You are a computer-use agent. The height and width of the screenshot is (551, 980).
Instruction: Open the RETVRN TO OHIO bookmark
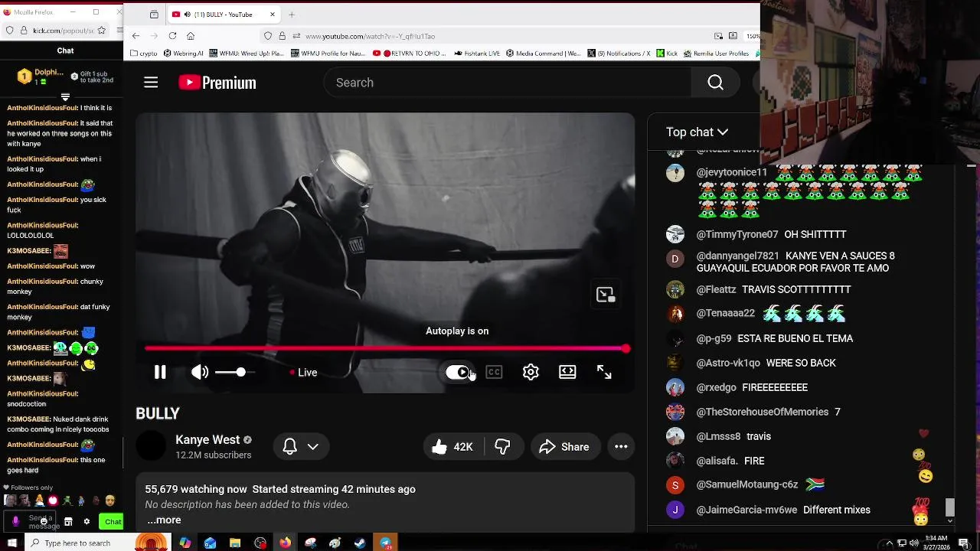pyautogui.click(x=408, y=54)
